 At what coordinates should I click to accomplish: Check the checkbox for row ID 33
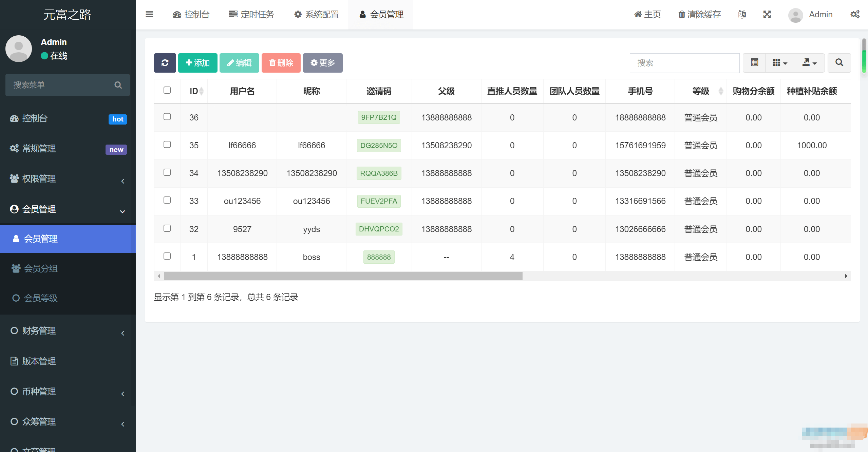point(167,200)
